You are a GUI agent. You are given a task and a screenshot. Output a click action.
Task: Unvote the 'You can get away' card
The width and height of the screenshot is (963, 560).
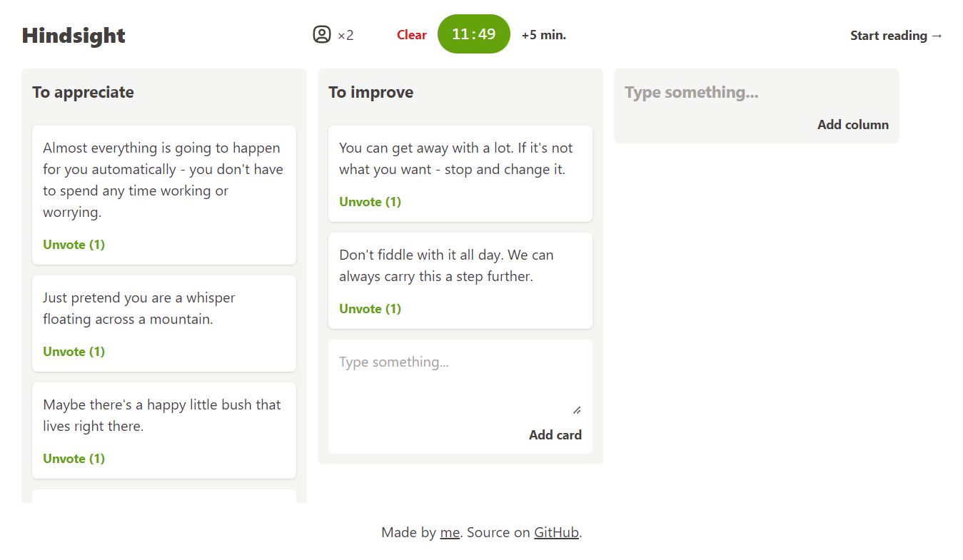pyautogui.click(x=370, y=202)
